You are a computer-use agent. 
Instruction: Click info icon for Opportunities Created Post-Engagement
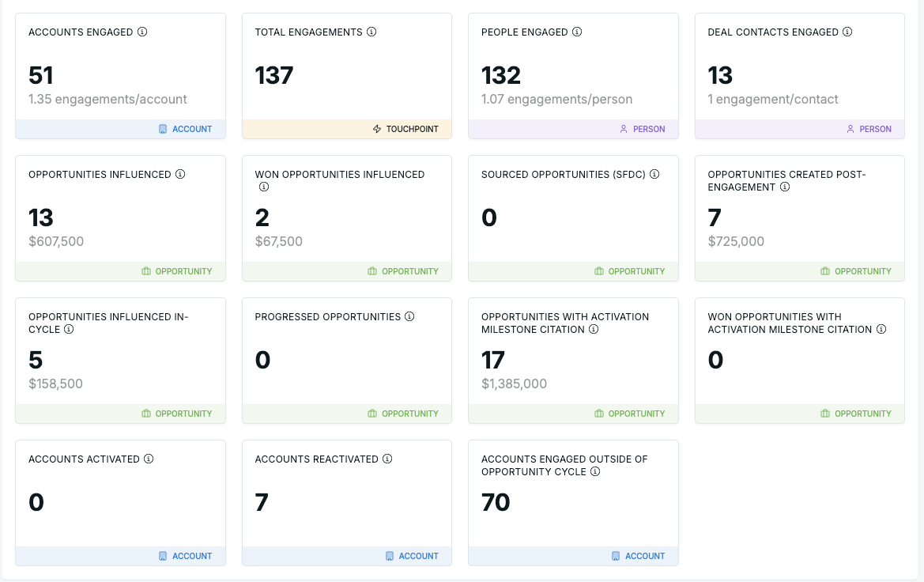(x=785, y=187)
